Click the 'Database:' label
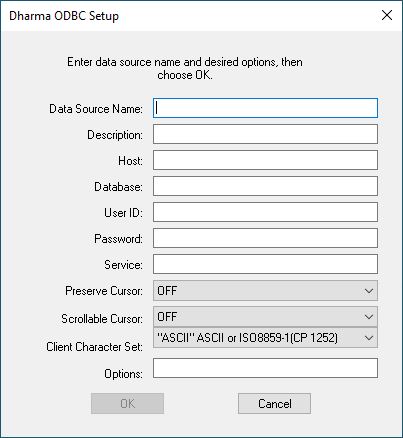 pyautogui.click(x=118, y=187)
